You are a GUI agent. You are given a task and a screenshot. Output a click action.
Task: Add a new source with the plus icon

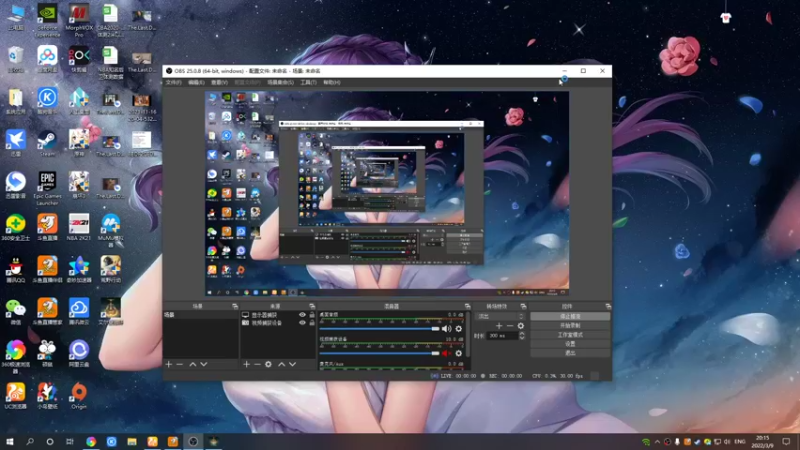pos(246,364)
